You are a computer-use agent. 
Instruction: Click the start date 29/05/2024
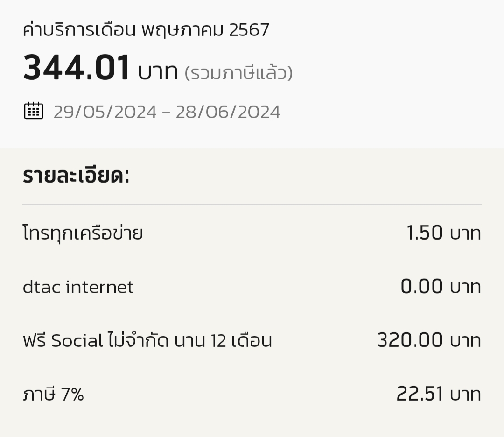coord(105,112)
